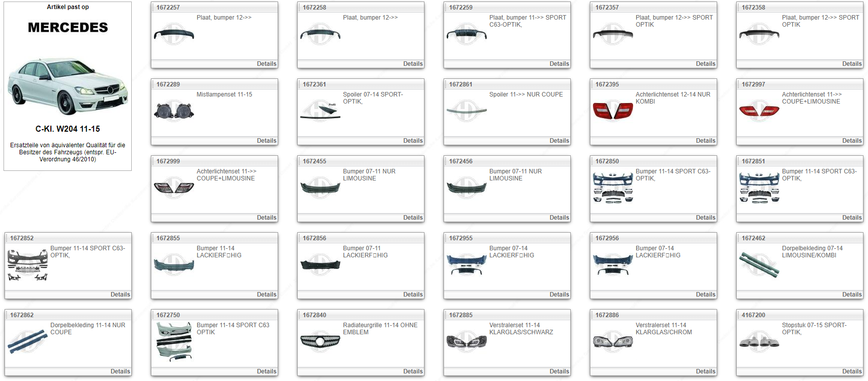Viewport: 868px width, 381px height.
Task: Click the Radiateurgrille 11-14 grille image
Action: click(x=320, y=341)
